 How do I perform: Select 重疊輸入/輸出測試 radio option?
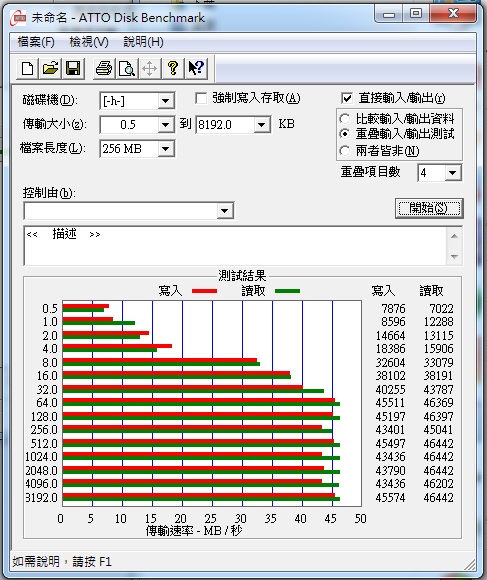tap(345, 134)
